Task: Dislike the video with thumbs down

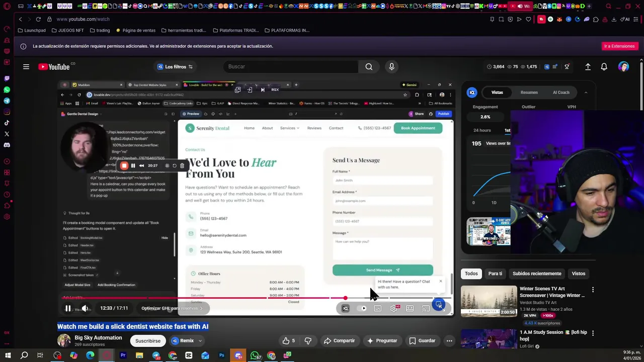Action: (x=308, y=341)
